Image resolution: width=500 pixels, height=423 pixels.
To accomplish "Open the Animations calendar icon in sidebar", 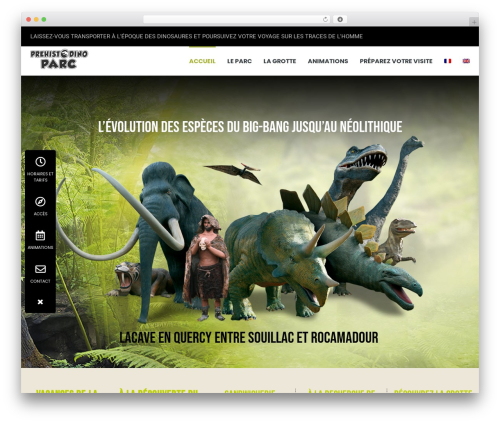I will [x=40, y=235].
